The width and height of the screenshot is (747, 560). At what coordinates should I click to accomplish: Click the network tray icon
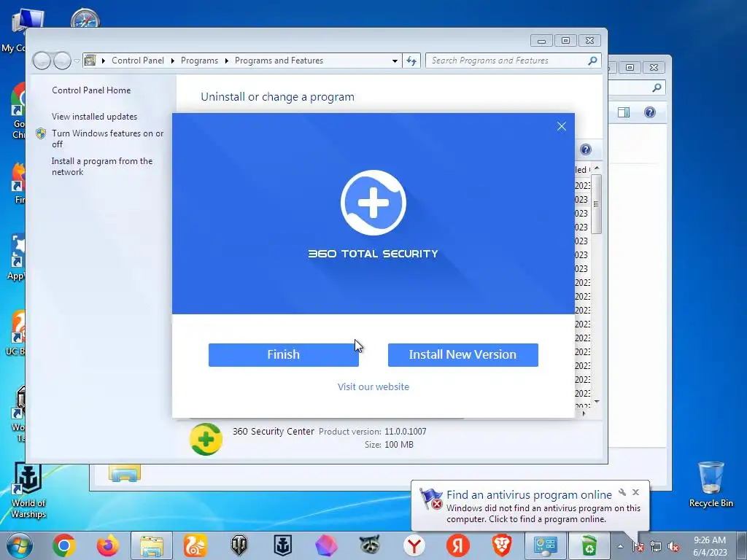click(x=656, y=547)
